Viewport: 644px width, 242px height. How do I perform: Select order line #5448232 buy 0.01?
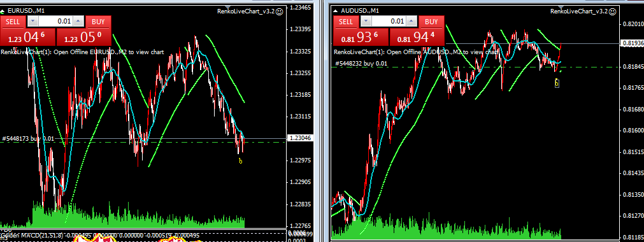[x=361, y=64]
